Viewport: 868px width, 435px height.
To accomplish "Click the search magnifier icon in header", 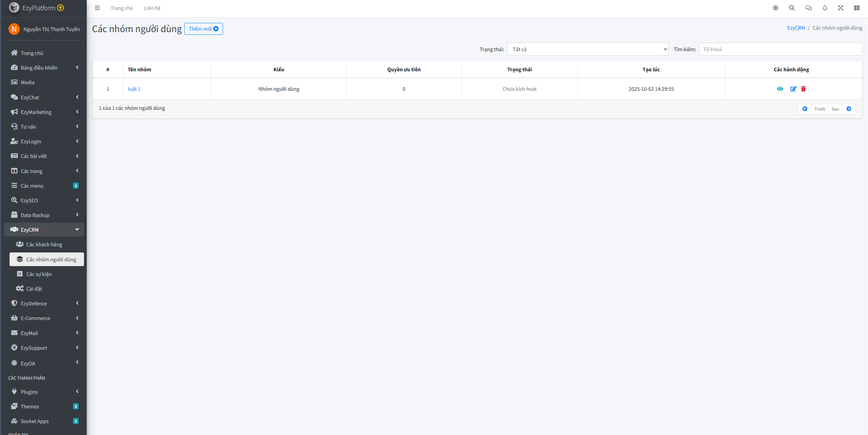I will click(x=792, y=8).
